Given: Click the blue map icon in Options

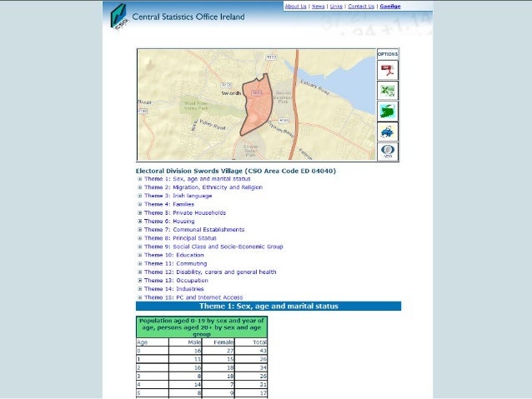Looking at the screenshot, I should point(388,132).
